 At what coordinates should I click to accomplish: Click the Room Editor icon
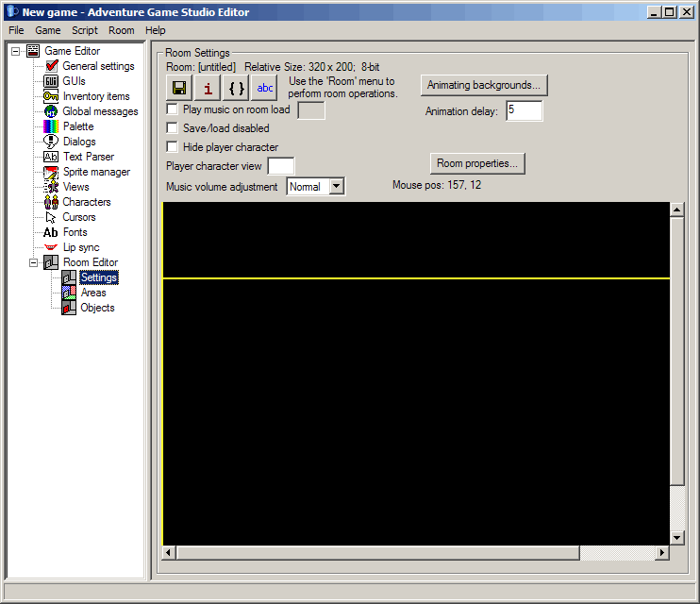click(x=51, y=262)
